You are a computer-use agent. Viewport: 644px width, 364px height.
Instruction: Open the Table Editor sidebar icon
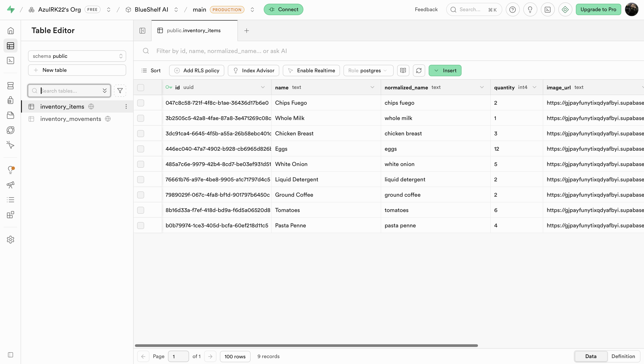click(11, 46)
